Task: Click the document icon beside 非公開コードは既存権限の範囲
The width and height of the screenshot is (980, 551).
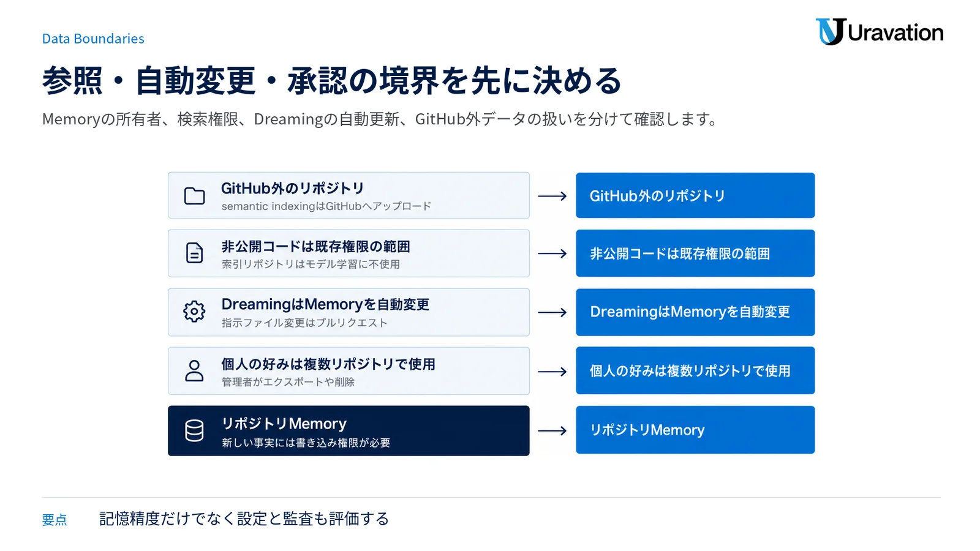Action: pos(194,253)
